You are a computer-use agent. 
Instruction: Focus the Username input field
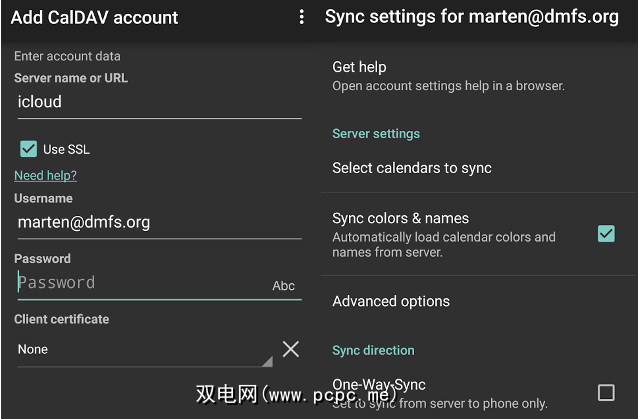pos(157,223)
